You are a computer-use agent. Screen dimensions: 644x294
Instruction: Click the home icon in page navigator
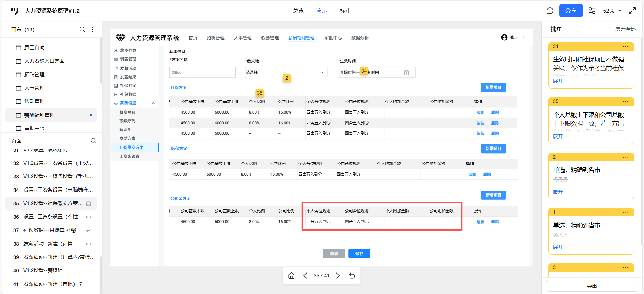[x=291, y=276]
